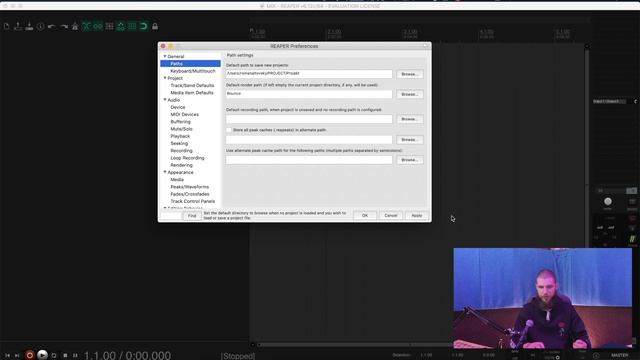Click Apply in REAPER Preferences
Viewport: 640px width, 360px height.
pos(417,216)
